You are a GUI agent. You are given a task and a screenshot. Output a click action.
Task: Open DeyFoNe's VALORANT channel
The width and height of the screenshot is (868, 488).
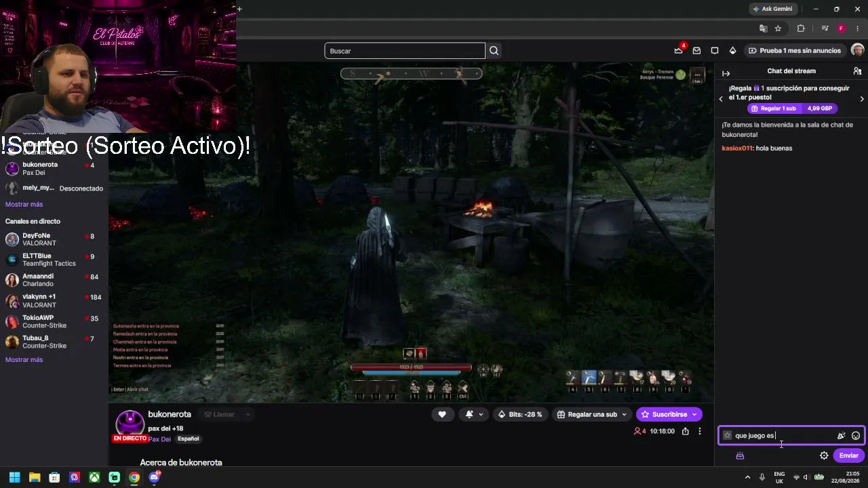click(54, 239)
